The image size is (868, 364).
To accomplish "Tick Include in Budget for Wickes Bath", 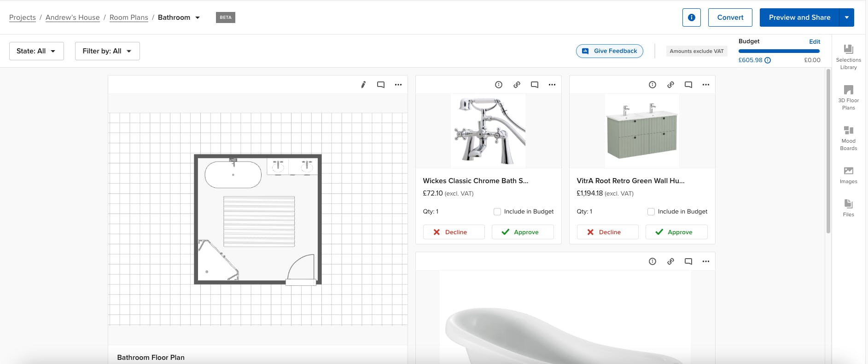I will tap(497, 212).
